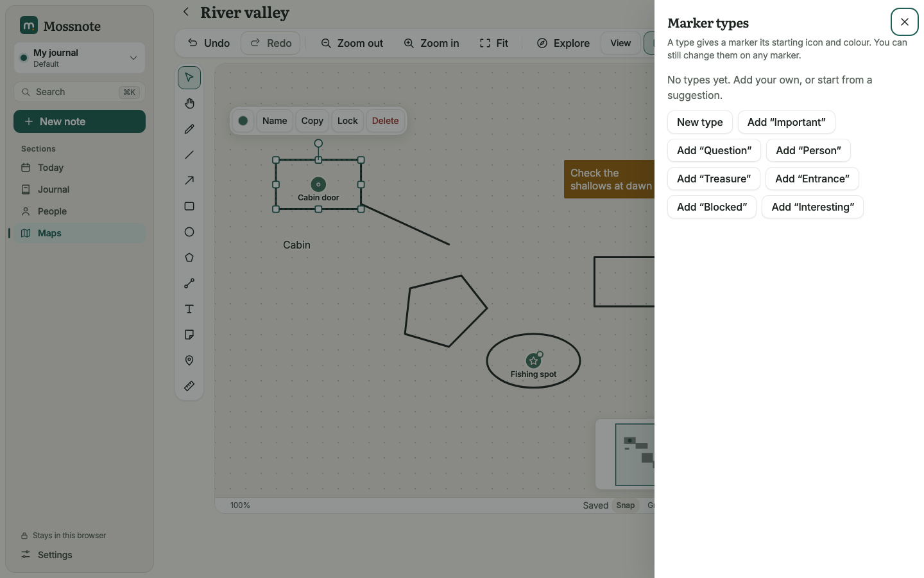The width and height of the screenshot is (924, 578).
Task: Click the New note button
Action: pyautogui.click(x=80, y=121)
